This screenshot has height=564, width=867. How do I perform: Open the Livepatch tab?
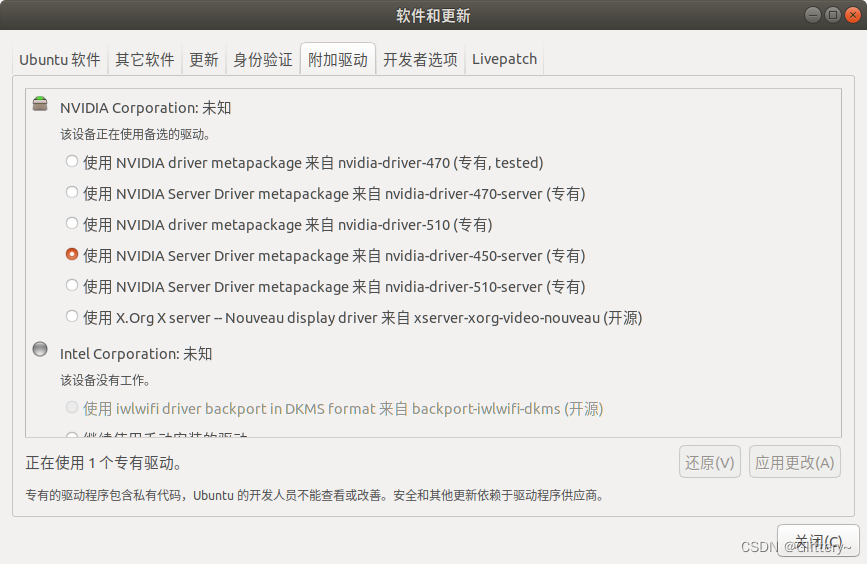tap(504, 59)
